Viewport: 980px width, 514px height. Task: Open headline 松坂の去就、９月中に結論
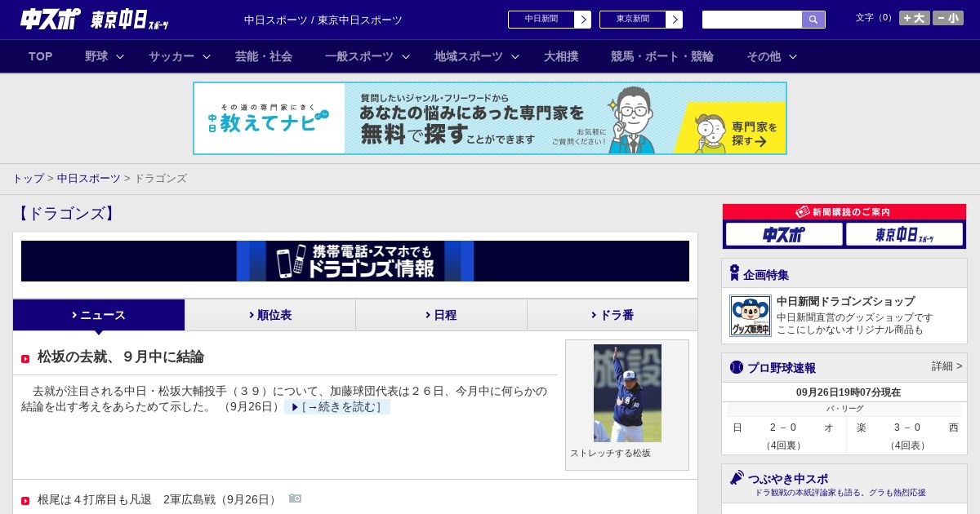[121, 357]
